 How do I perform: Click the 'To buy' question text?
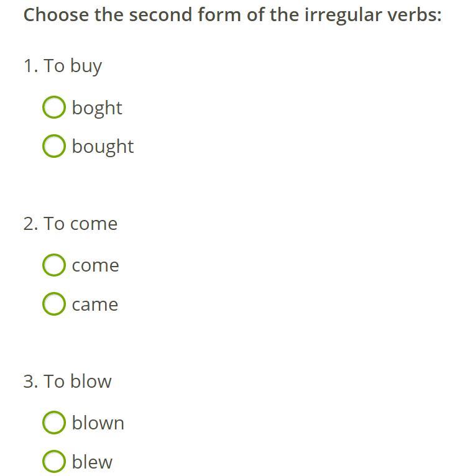[73, 66]
